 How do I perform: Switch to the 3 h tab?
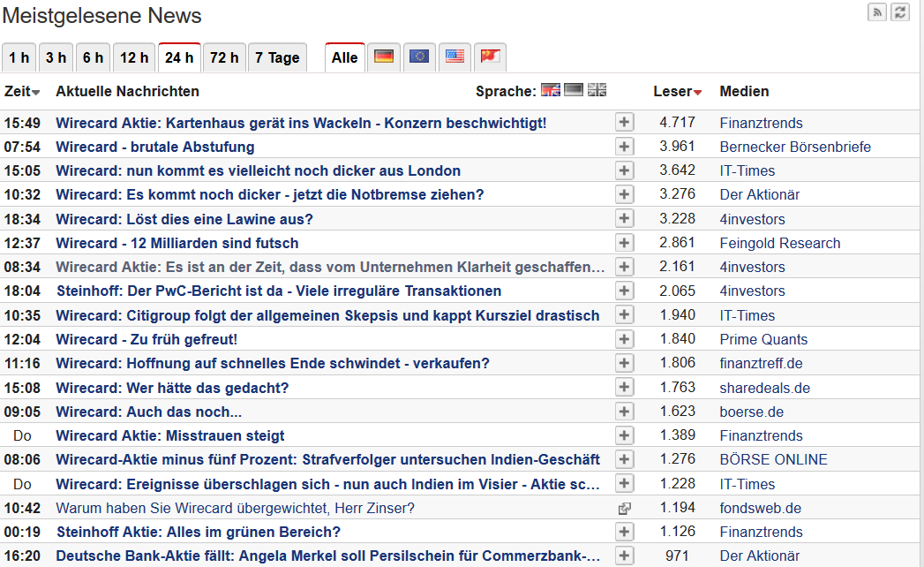click(x=56, y=57)
